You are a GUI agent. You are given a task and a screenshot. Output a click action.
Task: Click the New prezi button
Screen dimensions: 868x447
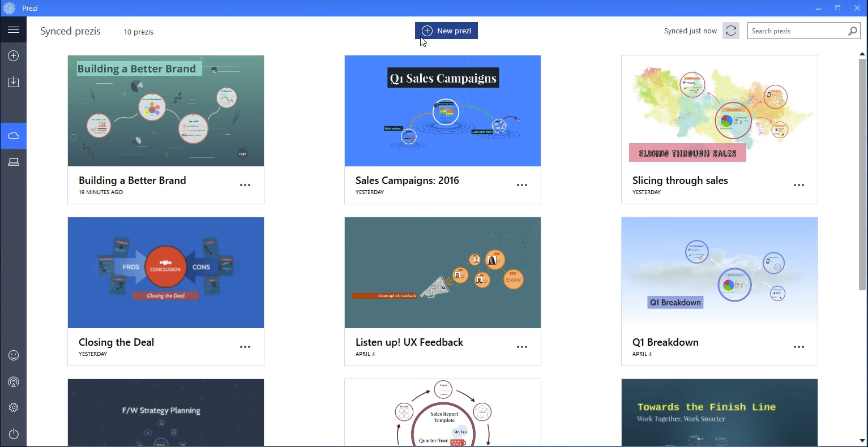click(446, 31)
